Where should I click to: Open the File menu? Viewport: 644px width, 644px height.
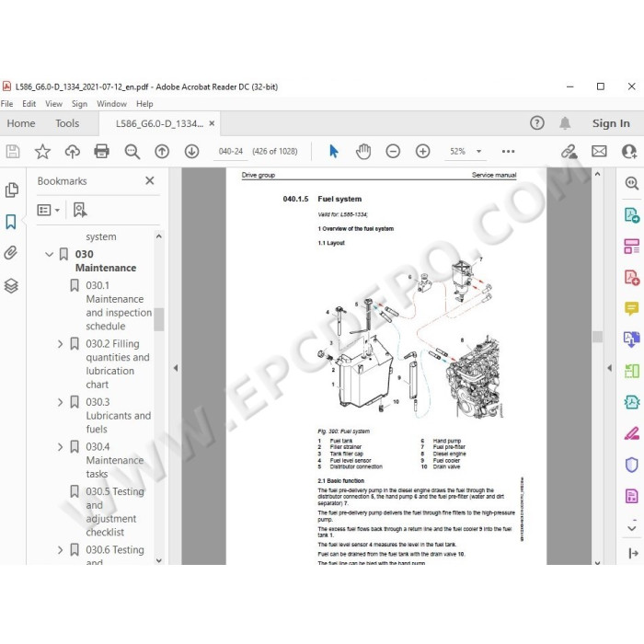coord(6,104)
